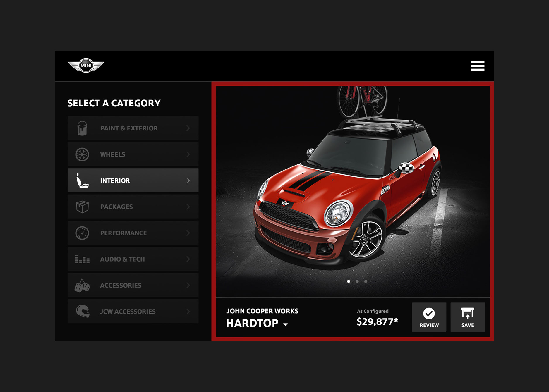The width and height of the screenshot is (549, 392).
Task: Open Packages category
Action: (x=133, y=207)
